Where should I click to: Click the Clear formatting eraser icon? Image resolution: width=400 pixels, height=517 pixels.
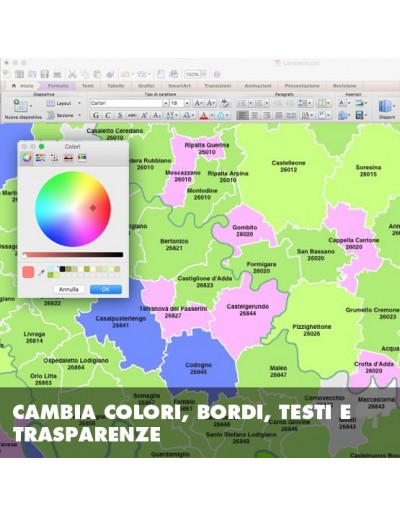pos(225,103)
